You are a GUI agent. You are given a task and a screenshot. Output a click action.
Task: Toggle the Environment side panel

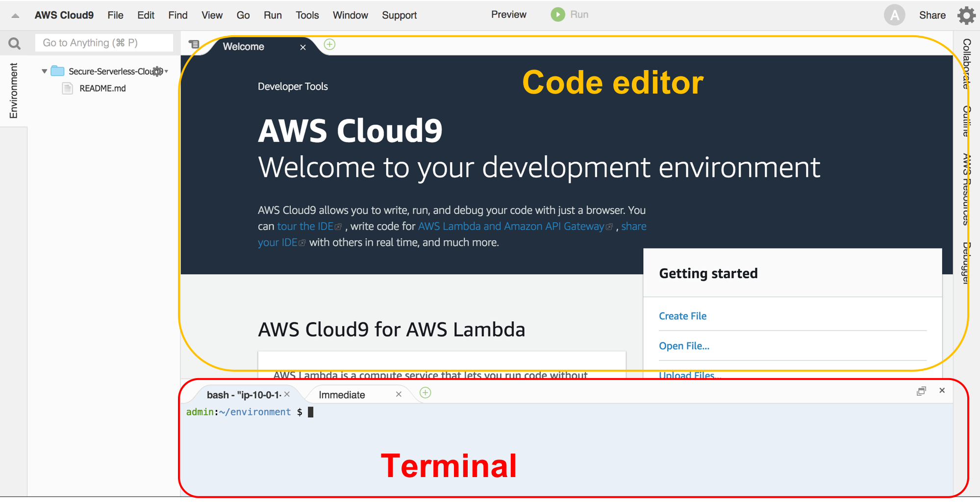[x=13, y=91]
